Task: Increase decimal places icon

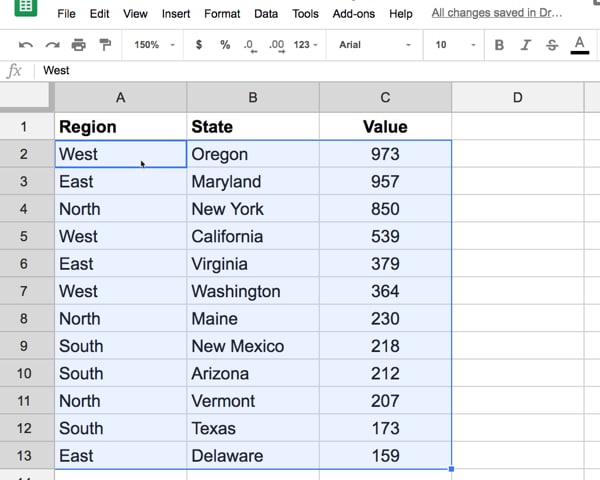Action: (277, 46)
